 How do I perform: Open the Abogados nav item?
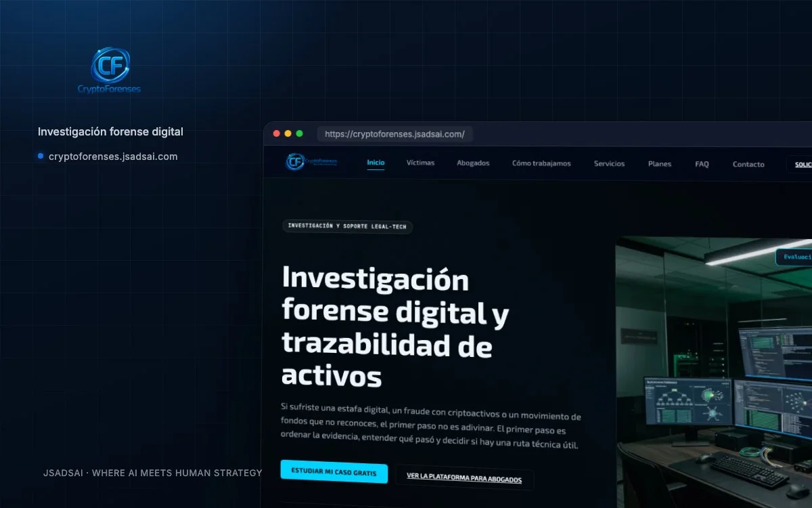(473, 163)
